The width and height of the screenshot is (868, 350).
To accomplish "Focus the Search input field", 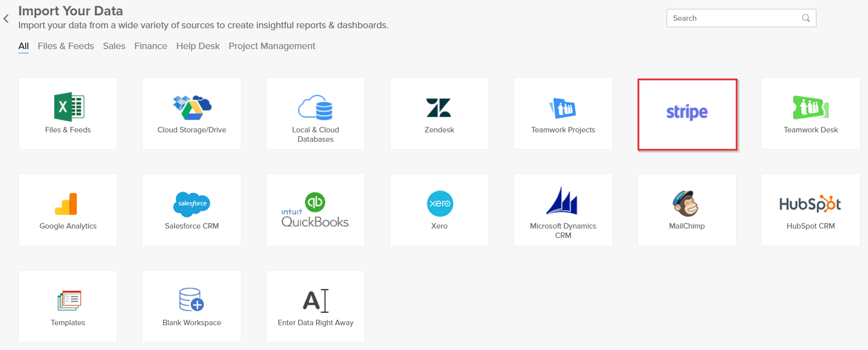I will (x=741, y=18).
